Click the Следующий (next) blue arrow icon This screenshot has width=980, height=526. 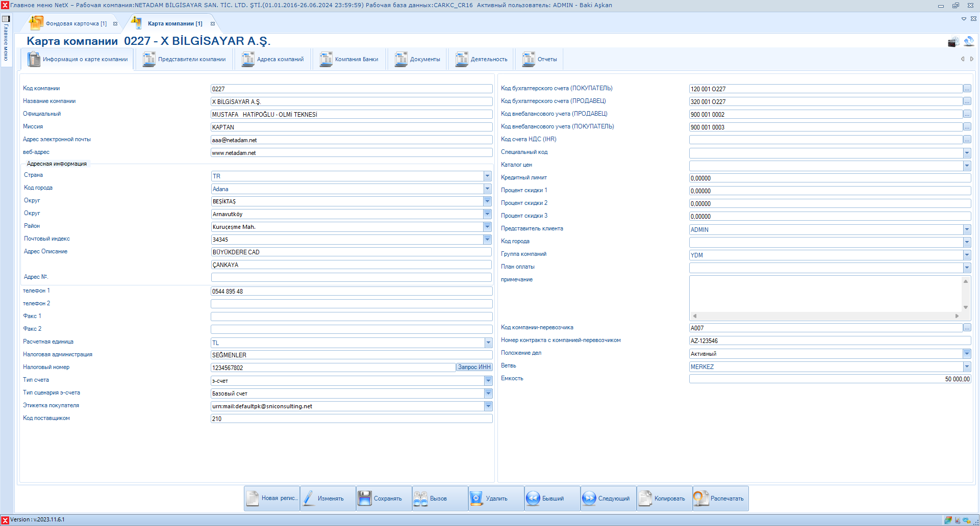pyautogui.click(x=589, y=498)
